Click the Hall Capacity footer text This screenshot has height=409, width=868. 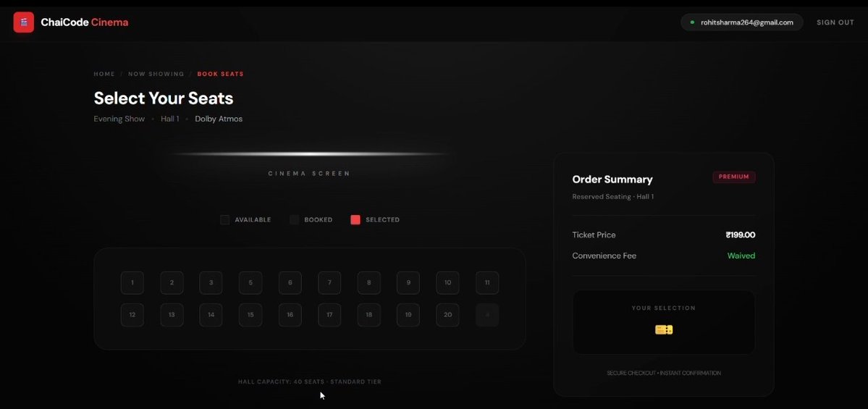pos(309,382)
